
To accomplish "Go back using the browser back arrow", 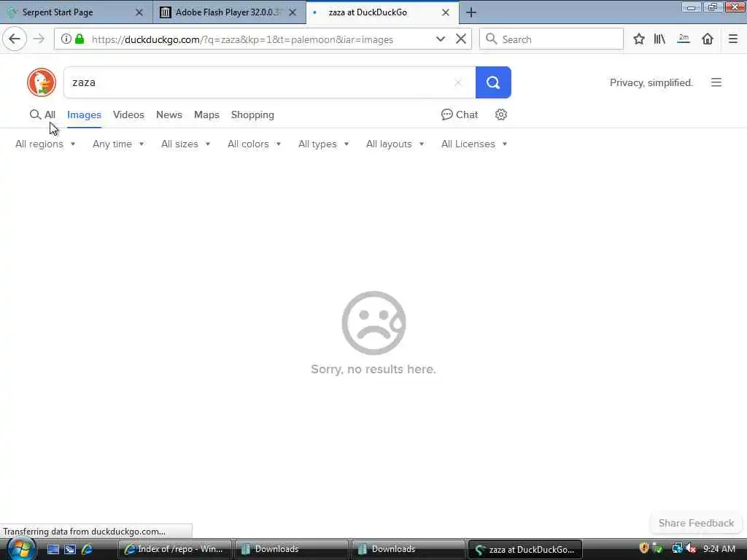I will (x=15, y=39).
